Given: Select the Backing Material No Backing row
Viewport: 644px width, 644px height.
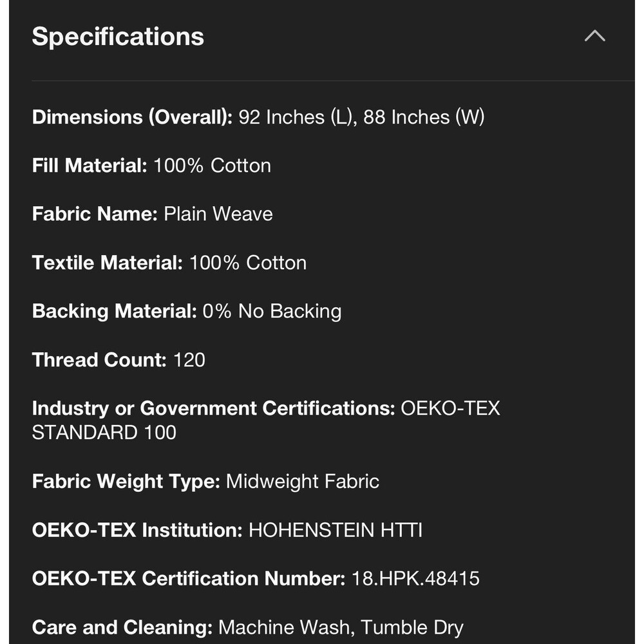Looking at the screenshot, I should 187,311.
